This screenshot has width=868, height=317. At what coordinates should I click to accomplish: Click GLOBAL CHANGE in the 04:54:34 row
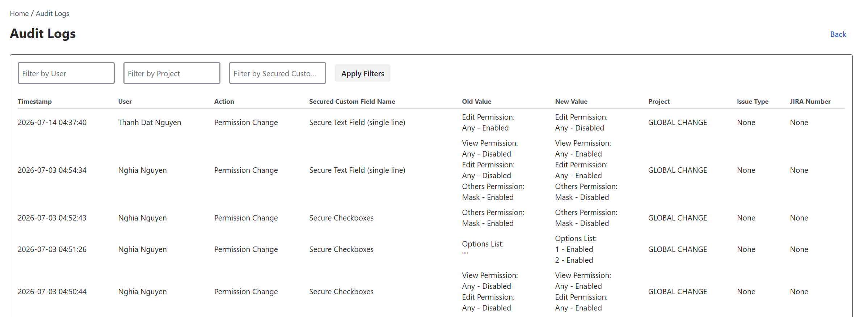pyautogui.click(x=677, y=170)
